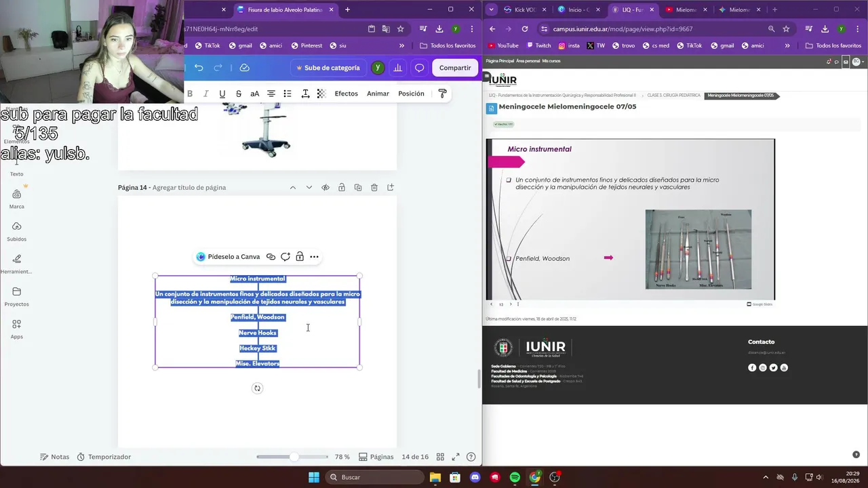This screenshot has width=868, height=488.
Task: Add a link to the selected text box
Action: (271, 257)
